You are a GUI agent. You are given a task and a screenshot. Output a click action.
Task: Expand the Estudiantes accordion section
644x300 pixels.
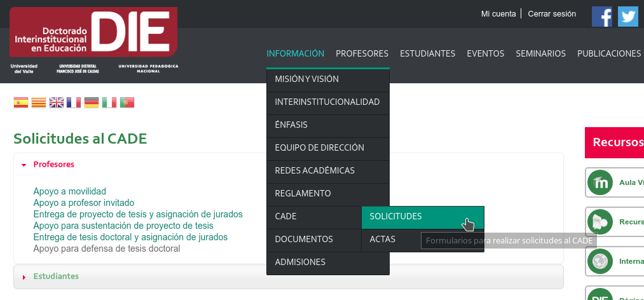(x=289, y=276)
